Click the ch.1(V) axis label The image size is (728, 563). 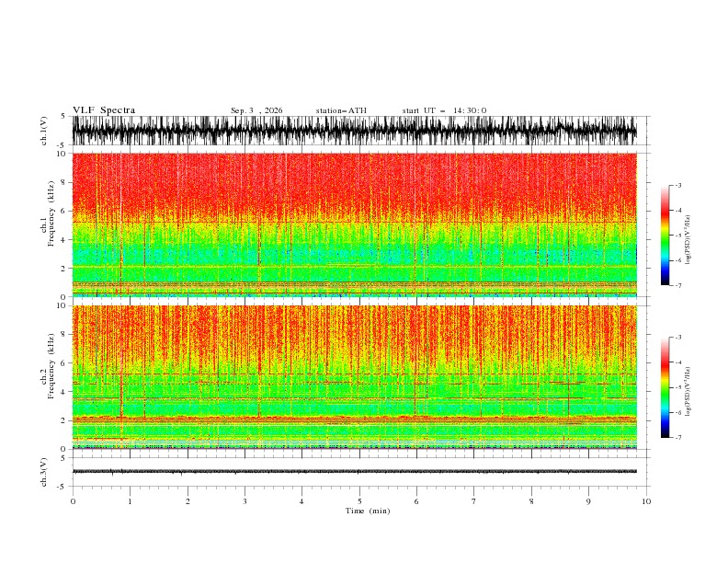[x=44, y=131]
